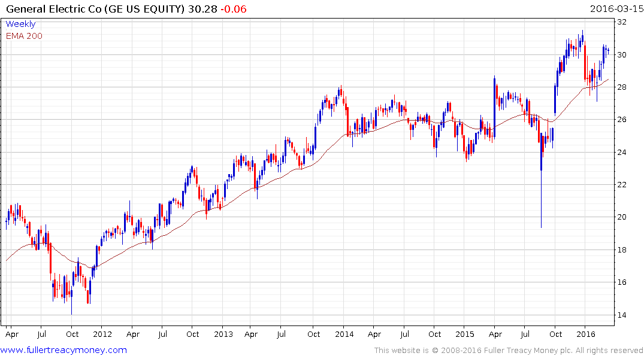644x359 pixels.
Task: Click the long-wick August 2015 low candle
Action: [x=542, y=181]
